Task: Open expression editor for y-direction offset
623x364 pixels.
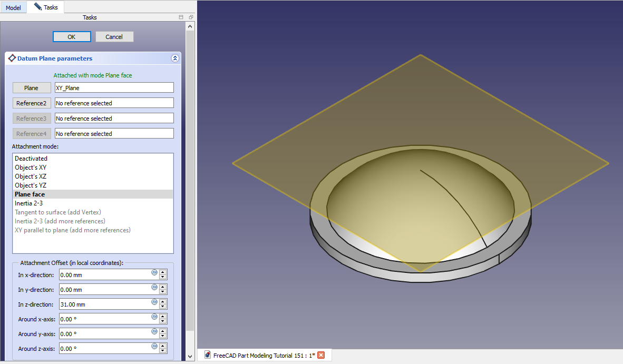Action: tap(154, 287)
